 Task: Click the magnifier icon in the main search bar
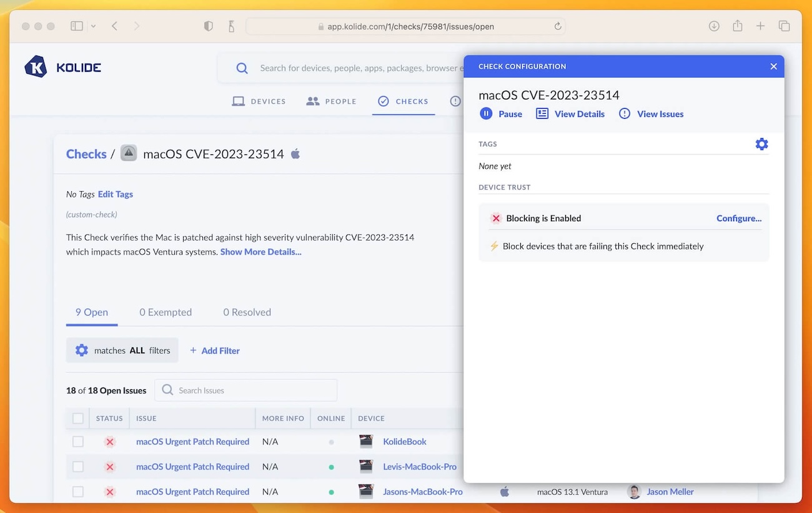(x=242, y=68)
